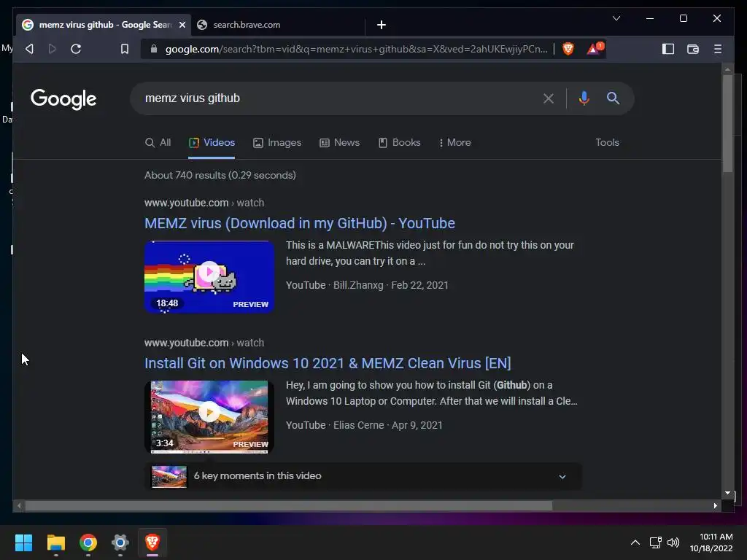Open the Brave hamburger main menu
The width and height of the screenshot is (747, 560).
[718, 49]
